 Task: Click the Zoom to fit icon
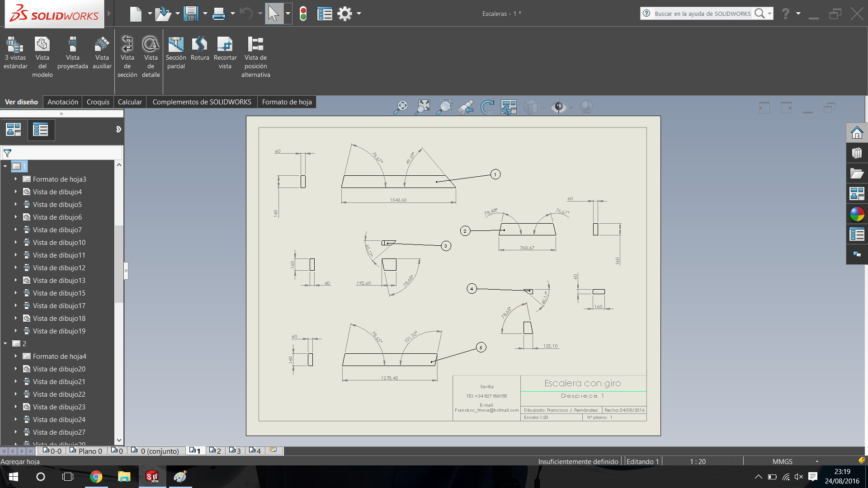(x=423, y=107)
